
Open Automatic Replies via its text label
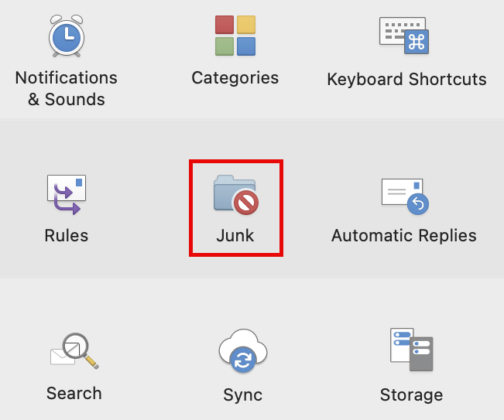pyautogui.click(x=404, y=236)
